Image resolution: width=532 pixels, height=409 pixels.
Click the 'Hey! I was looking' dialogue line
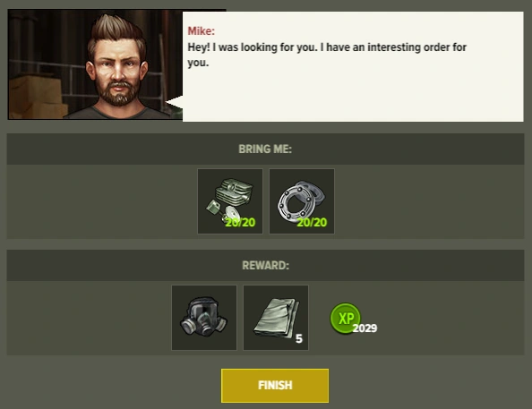coord(327,47)
